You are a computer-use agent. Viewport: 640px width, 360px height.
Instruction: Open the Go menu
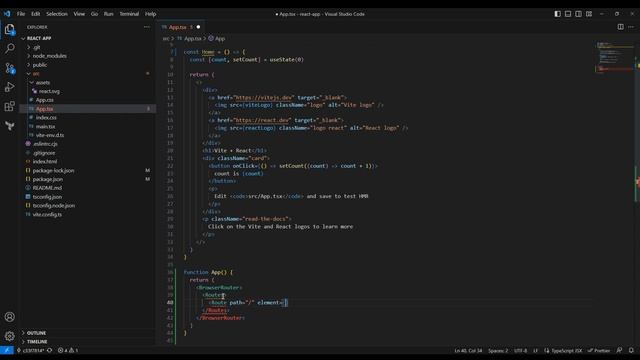click(x=94, y=14)
